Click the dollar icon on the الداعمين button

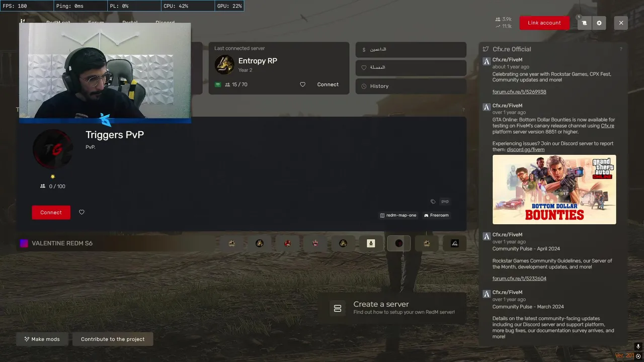(364, 50)
